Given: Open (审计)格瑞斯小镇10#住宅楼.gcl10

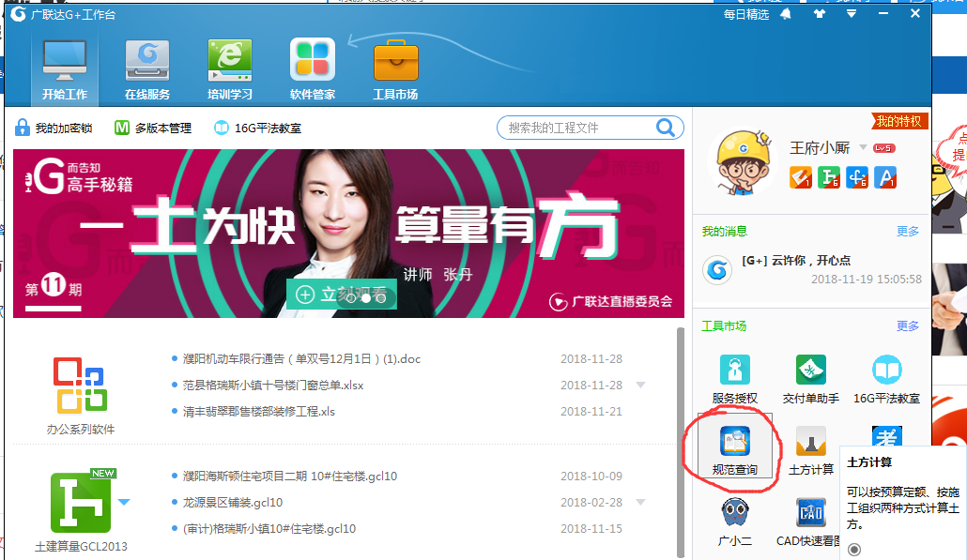Looking at the screenshot, I should [x=269, y=529].
